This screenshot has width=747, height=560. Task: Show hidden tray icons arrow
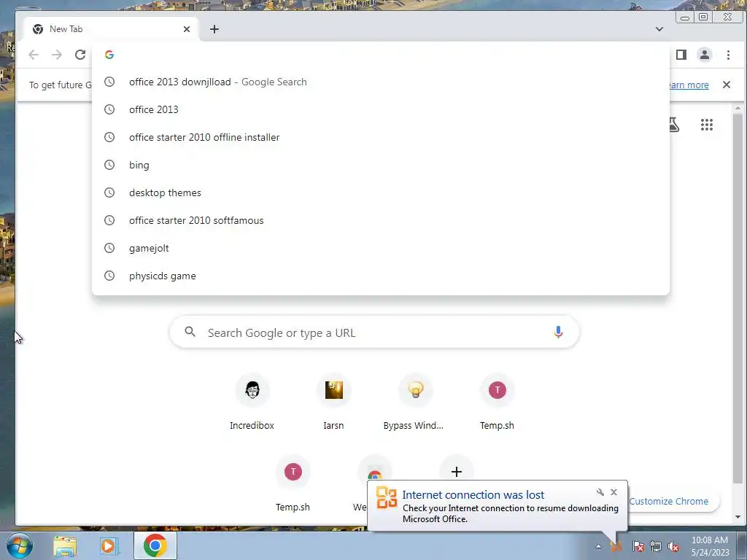pyautogui.click(x=598, y=546)
